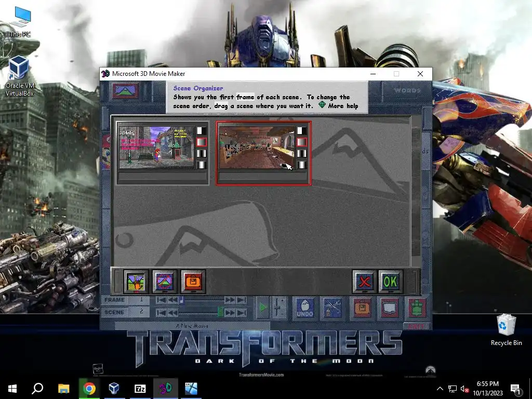Show hidden tray icons chevron
Image resolution: width=532 pixels, height=399 pixels.
440,389
